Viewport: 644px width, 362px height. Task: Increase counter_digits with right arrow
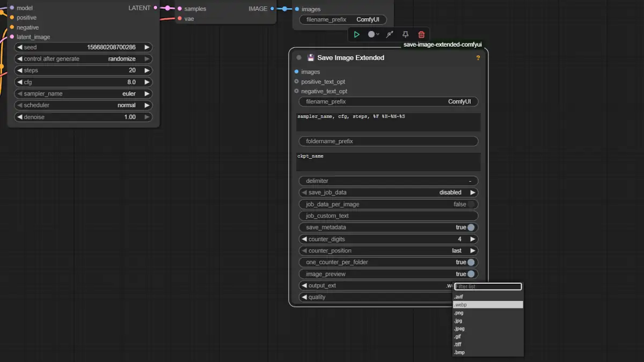tap(473, 239)
